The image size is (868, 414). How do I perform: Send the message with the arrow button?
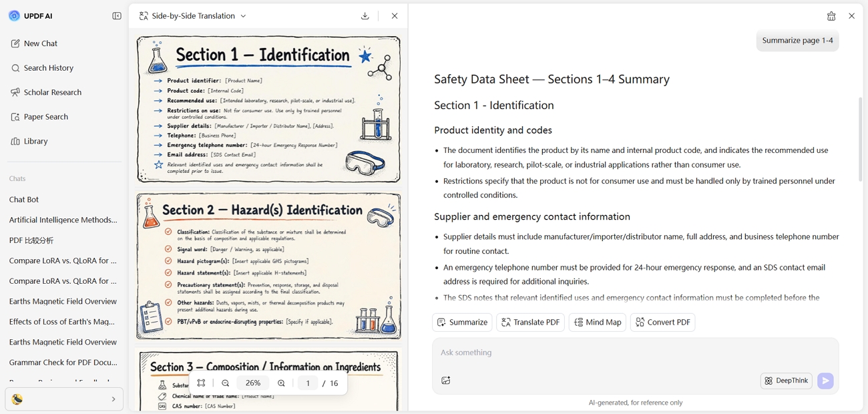[825, 381]
